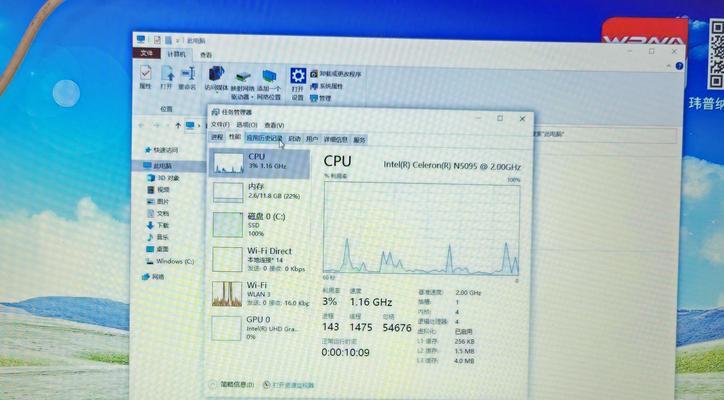
Task: Select the GPU 0 entry
Action: (260, 328)
